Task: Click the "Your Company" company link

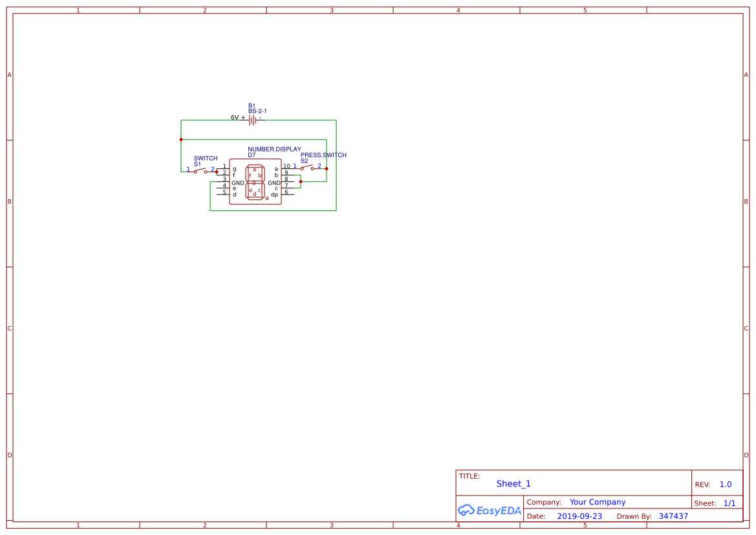Action: (597, 502)
